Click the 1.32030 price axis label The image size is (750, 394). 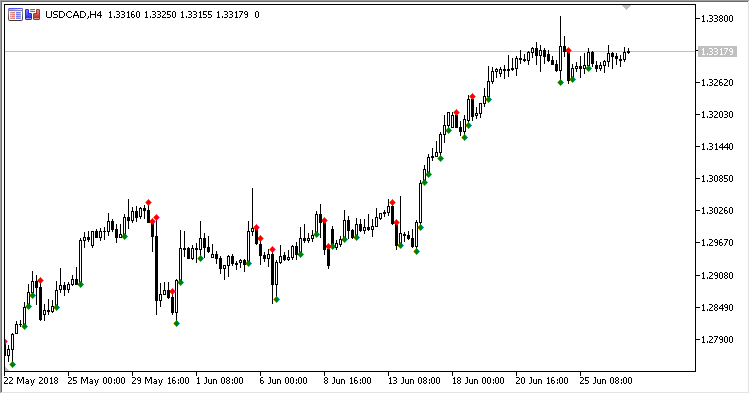point(717,115)
